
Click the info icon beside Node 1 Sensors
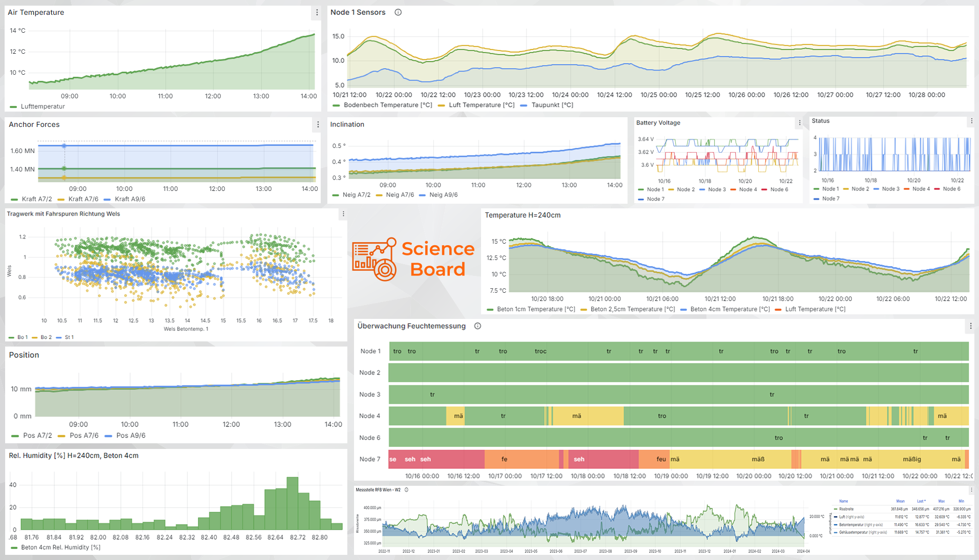point(398,12)
